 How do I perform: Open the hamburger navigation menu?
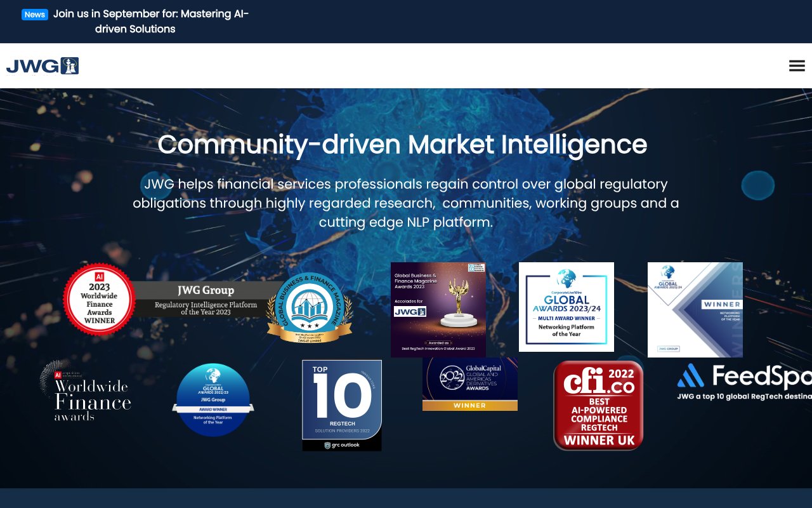pos(797,65)
